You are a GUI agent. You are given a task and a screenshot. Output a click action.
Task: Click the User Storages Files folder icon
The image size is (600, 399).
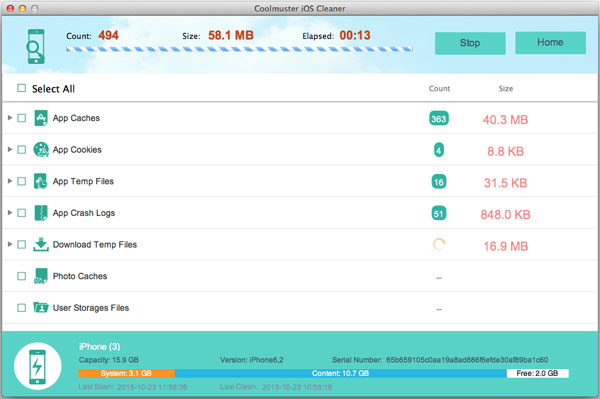(41, 307)
